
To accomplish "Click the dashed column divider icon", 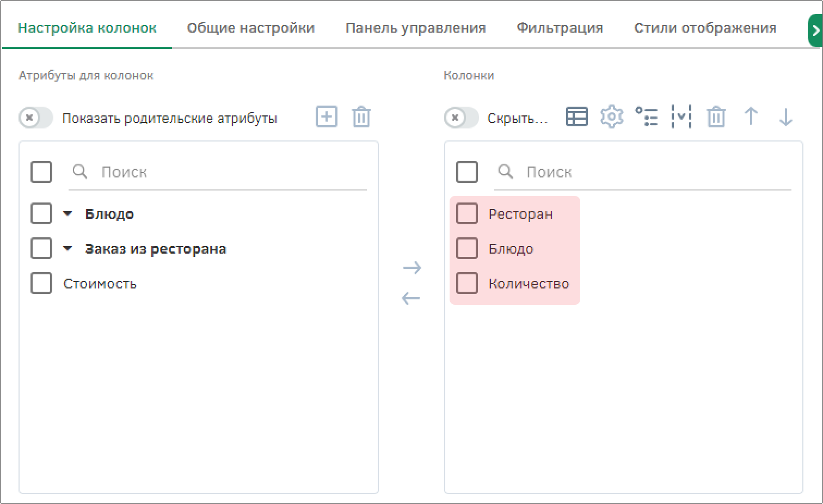I will [x=681, y=117].
